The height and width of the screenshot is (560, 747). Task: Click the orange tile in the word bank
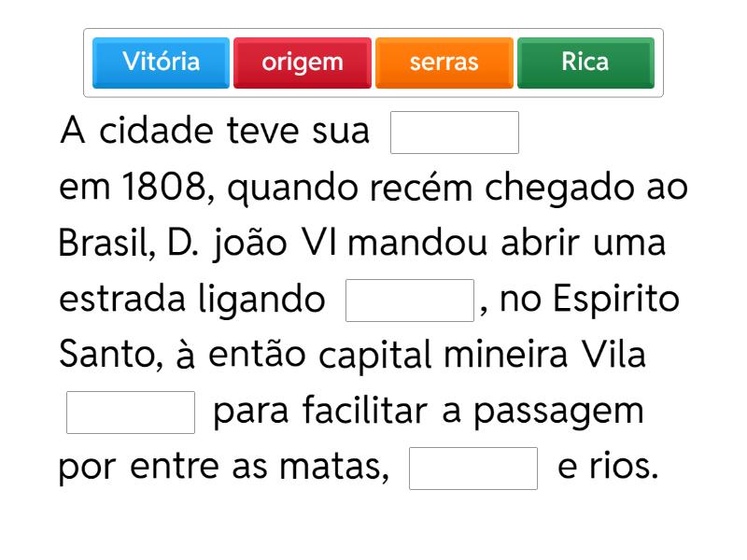coord(444,63)
